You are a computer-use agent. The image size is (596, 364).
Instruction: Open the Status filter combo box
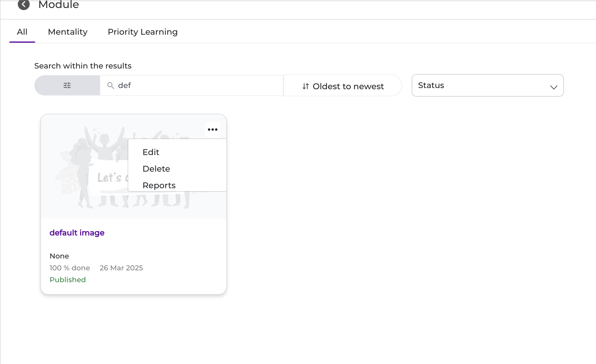pos(488,85)
